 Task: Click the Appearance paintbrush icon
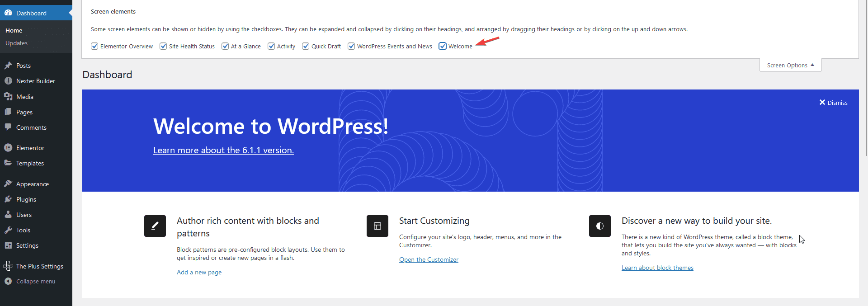(x=8, y=184)
